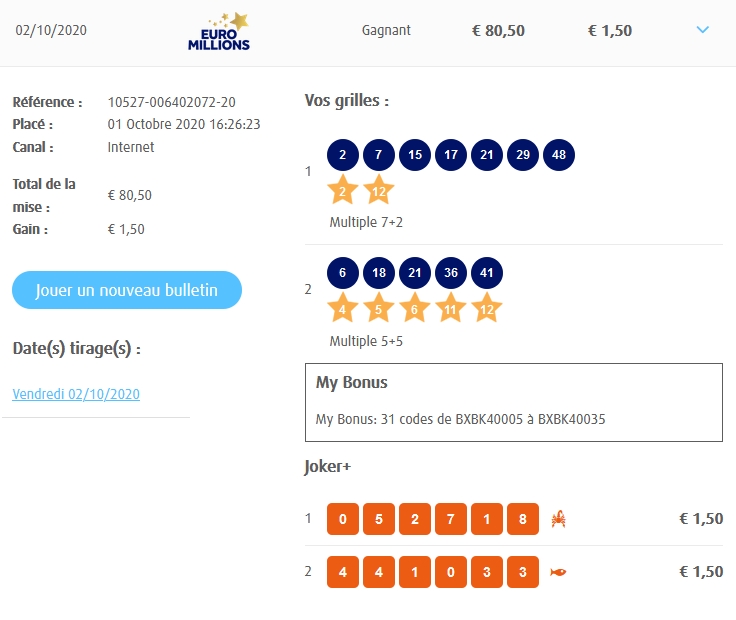Viewport: 736px width, 620px height.
Task: Click ball number 48 in grid 1
Action: point(559,155)
